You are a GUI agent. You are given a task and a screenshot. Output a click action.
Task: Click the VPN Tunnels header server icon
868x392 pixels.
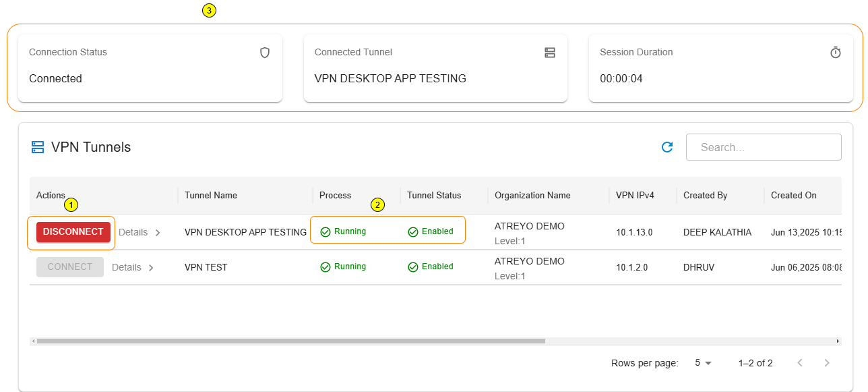pos(38,147)
